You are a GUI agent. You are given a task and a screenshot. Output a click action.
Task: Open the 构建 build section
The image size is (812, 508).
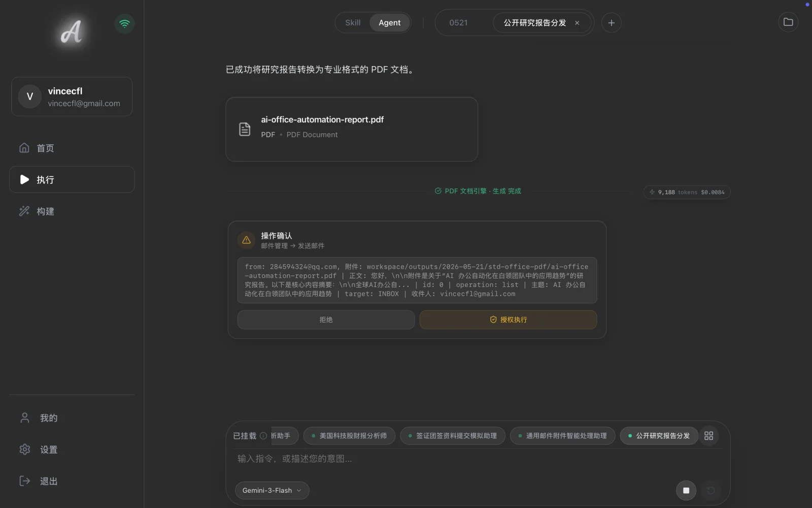pyautogui.click(x=72, y=211)
